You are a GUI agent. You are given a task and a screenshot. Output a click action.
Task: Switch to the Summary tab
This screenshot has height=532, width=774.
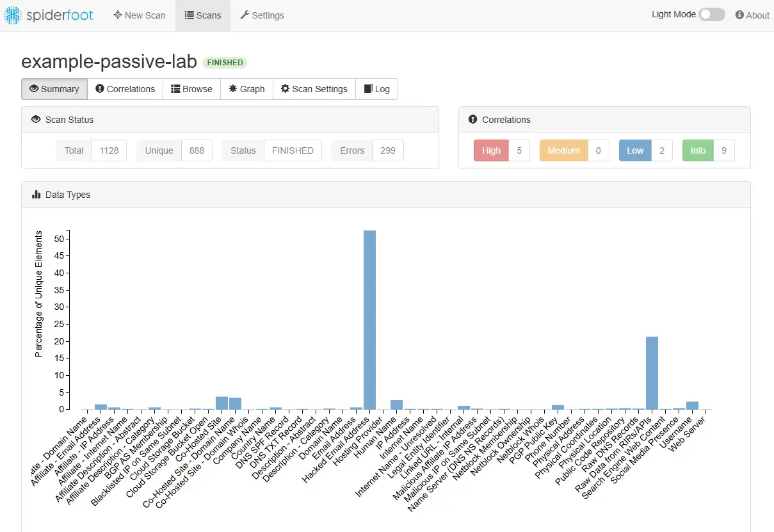54,89
